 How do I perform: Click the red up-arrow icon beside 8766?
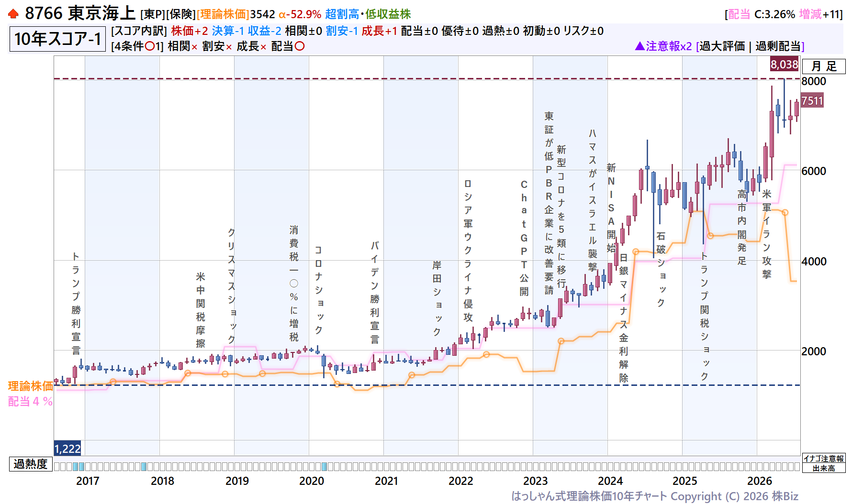coord(13,14)
